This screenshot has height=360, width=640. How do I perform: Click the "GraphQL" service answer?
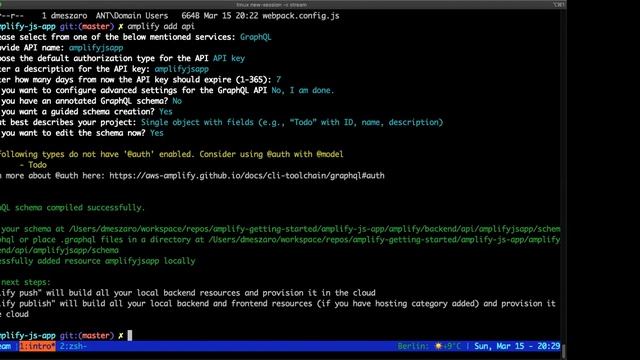click(256, 37)
